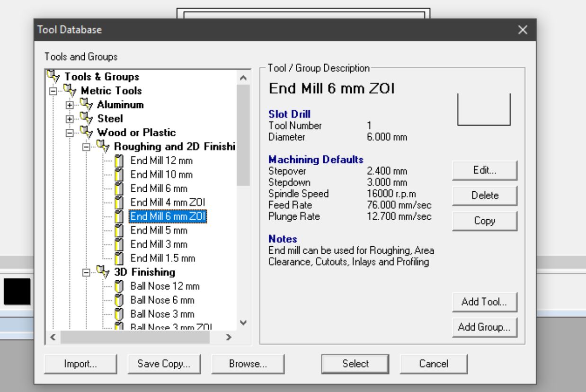Image resolution: width=586 pixels, height=392 pixels.
Task: Click the tool icon beside End Mill 5 mm
Action: click(119, 230)
